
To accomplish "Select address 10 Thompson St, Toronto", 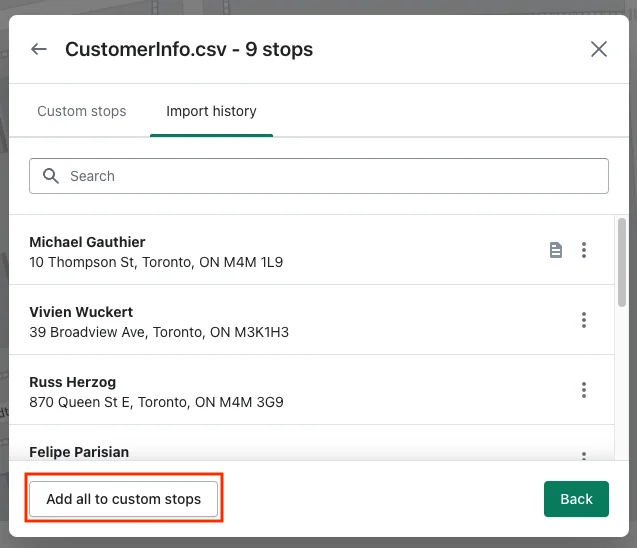I will [x=156, y=262].
